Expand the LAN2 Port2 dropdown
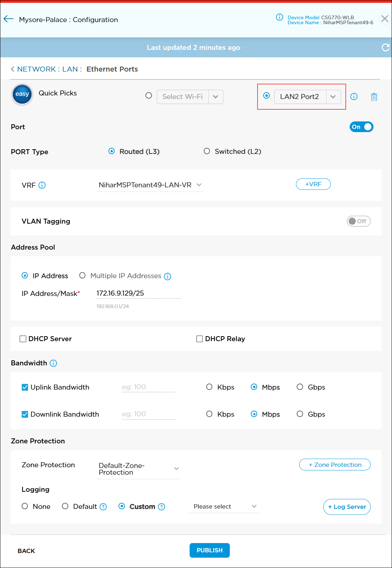The image size is (392, 568). (x=333, y=97)
